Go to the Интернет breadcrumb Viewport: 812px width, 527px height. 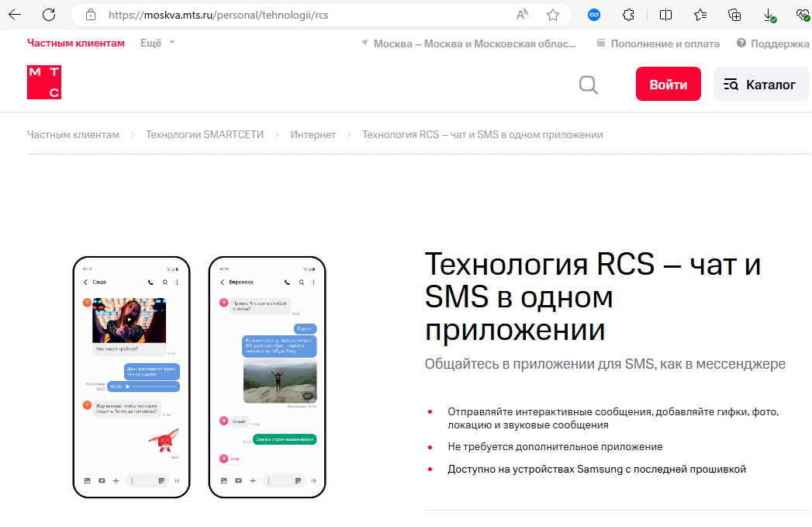[313, 135]
